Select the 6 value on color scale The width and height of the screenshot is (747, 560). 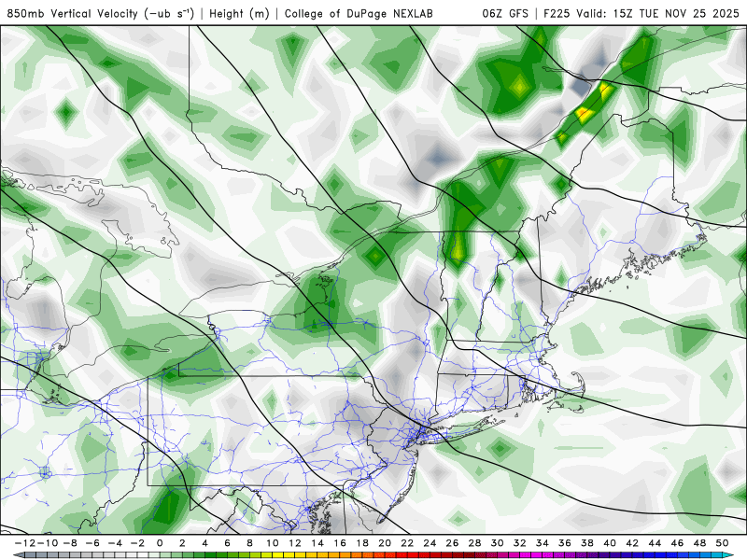tap(227, 543)
